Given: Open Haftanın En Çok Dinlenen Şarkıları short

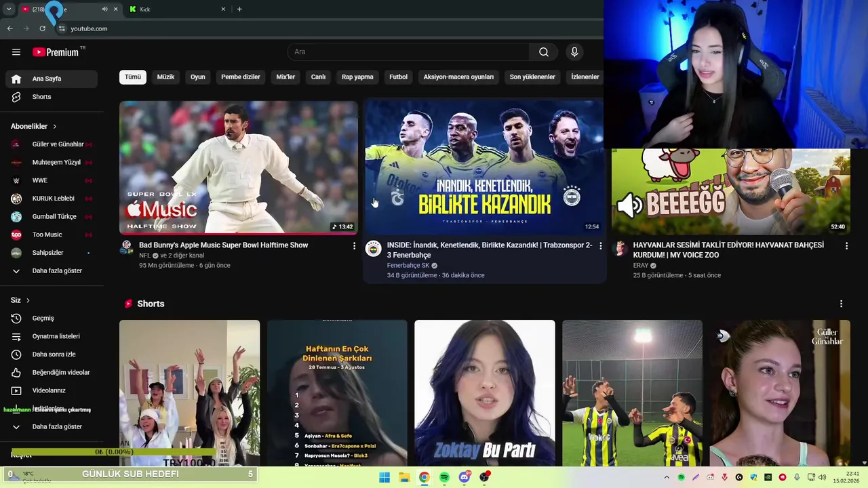Looking at the screenshot, I should coord(337,393).
